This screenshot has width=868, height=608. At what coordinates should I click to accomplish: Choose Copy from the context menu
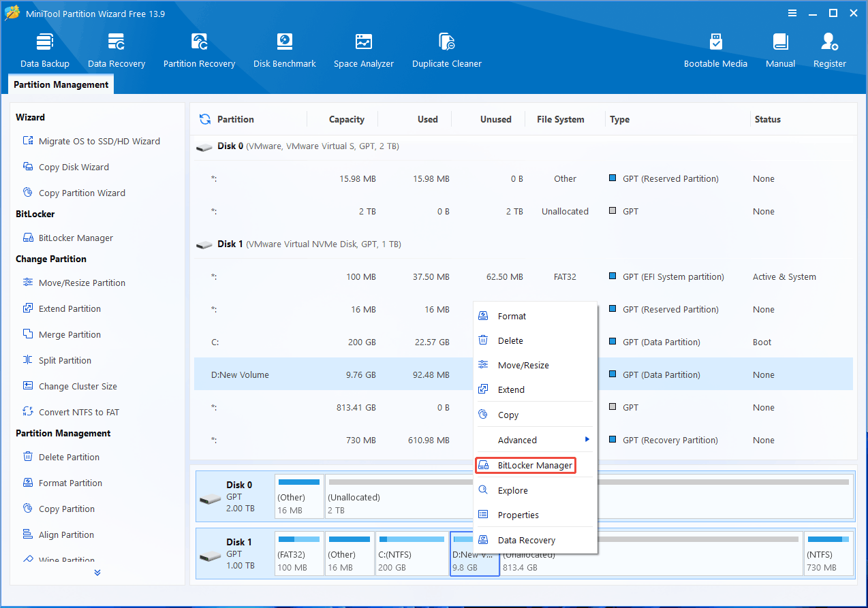point(535,415)
